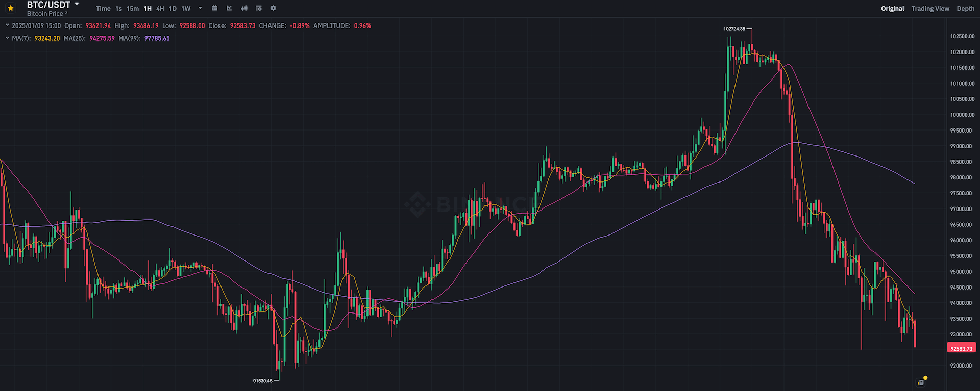Open the chart display options icon

pos(259,8)
